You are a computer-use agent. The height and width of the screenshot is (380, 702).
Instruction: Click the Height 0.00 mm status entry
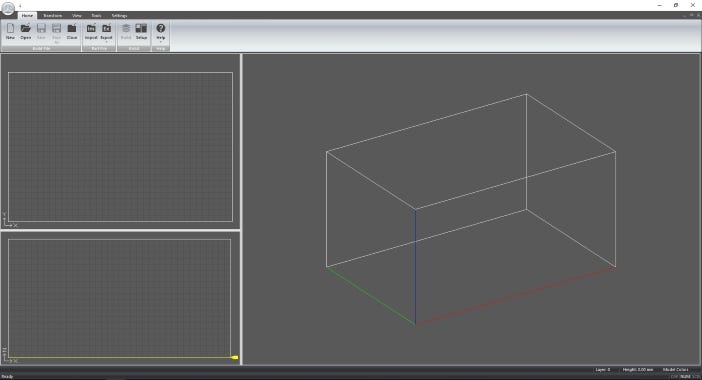[x=638, y=370]
